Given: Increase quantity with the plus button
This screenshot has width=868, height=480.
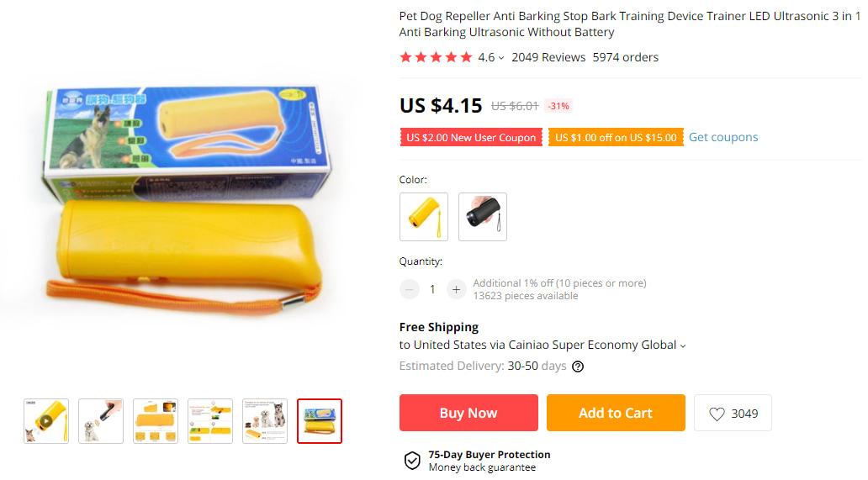Looking at the screenshot, I should (x=456, y=289).
